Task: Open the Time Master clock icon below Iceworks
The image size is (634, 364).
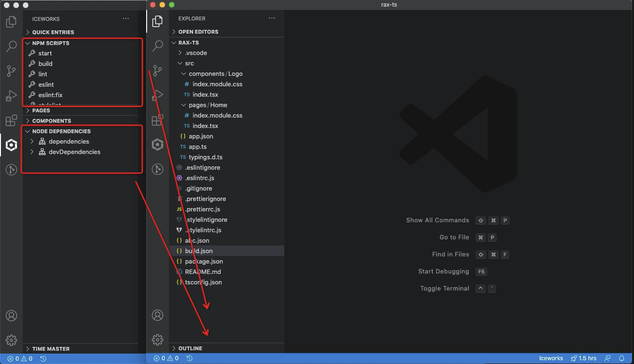Action: [x=158, y=169]
